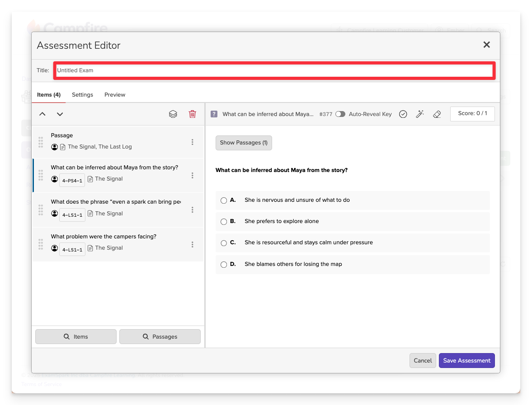Switch to the Settings tab
This screenshot has width=532, height=405.
82,95
